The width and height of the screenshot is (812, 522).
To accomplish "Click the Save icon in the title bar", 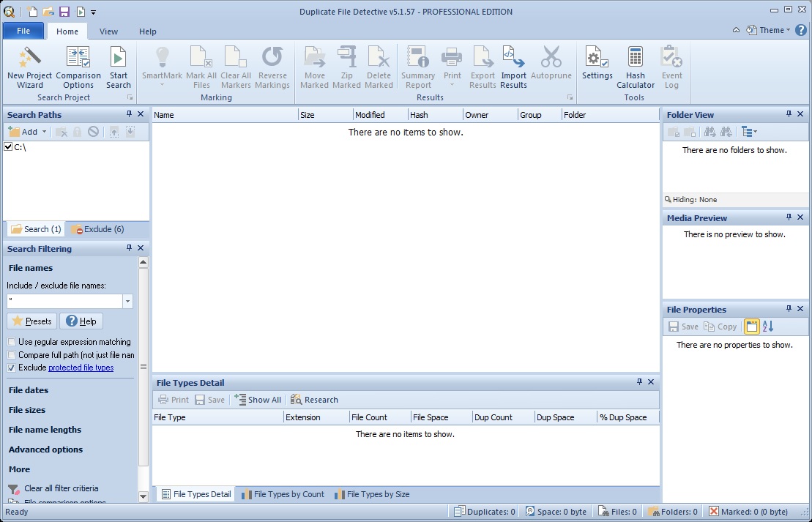I will click(x=64, y=12).
